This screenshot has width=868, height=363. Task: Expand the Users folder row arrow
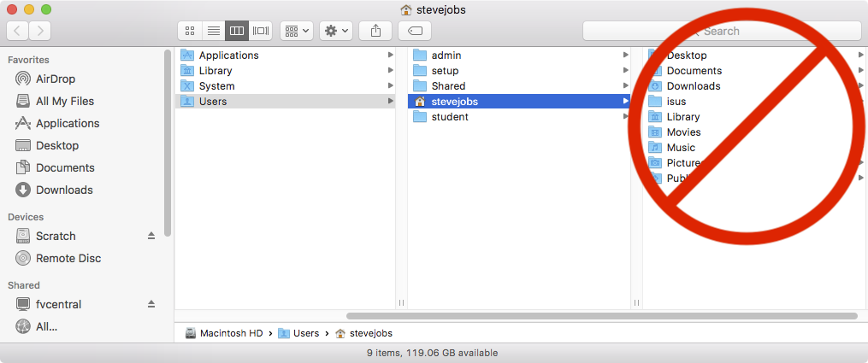(390, 101)
